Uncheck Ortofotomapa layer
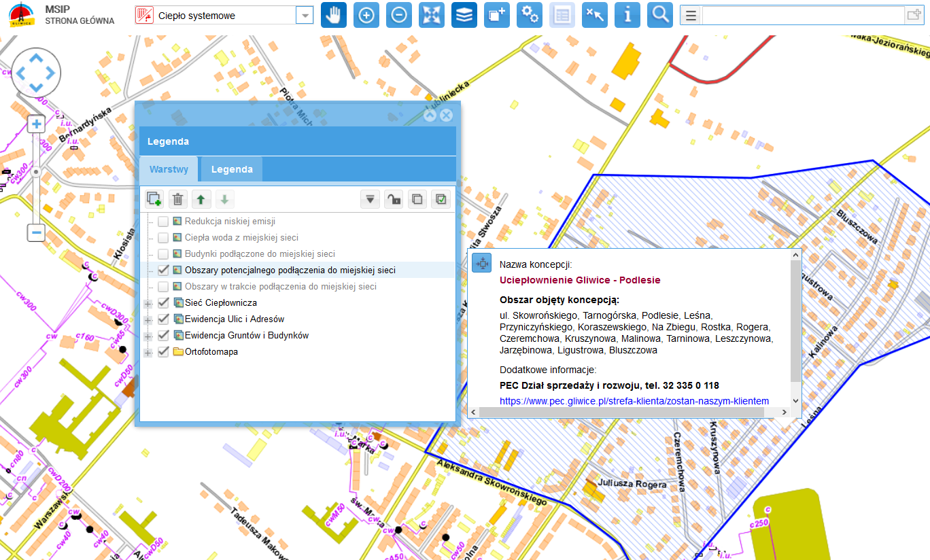The image size is (930, 560). pos(163,352)
